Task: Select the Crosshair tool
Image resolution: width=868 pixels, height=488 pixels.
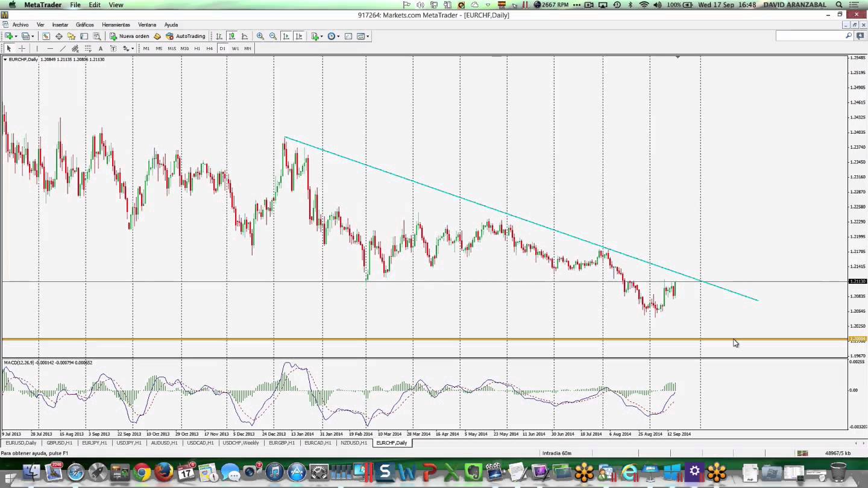Action: (x=22, y=48)
